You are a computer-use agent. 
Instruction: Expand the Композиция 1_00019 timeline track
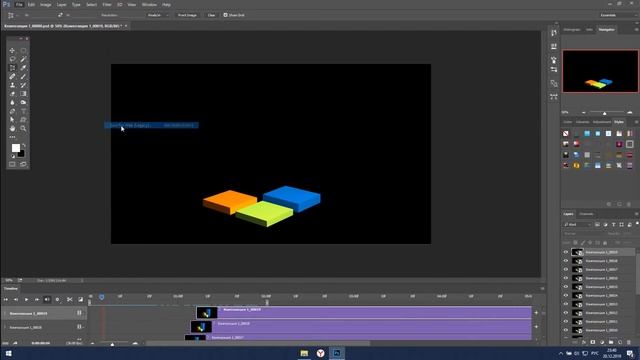click(x=5, y=313)
